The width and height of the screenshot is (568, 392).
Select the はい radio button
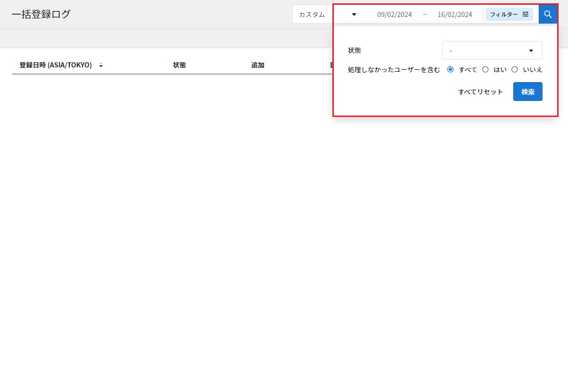pos(485,69)
